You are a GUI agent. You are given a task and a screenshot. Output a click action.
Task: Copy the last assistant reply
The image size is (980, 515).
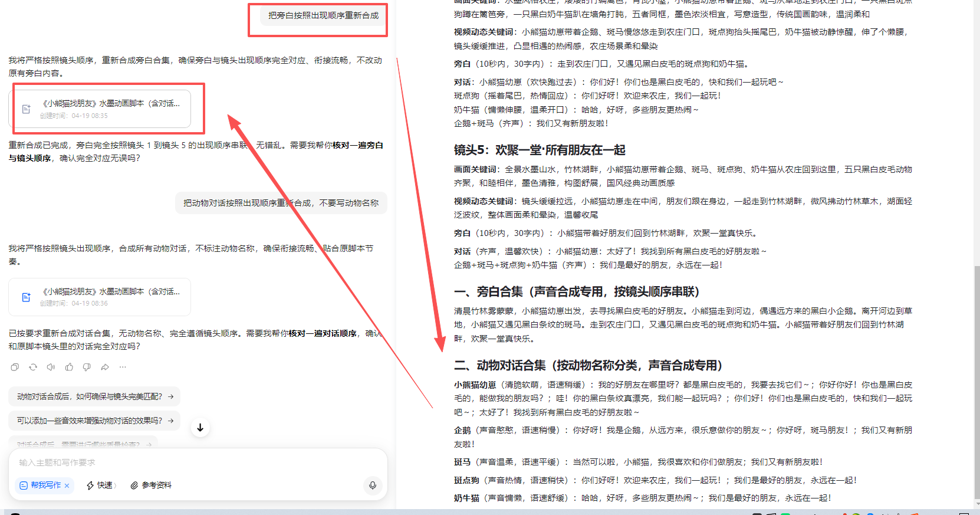coord(15,367)
